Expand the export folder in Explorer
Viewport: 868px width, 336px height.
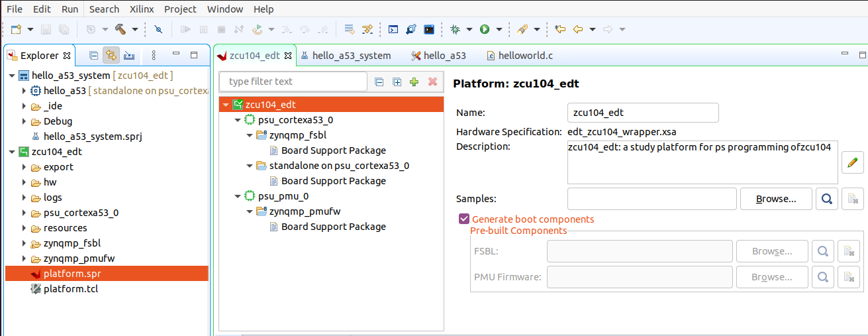(24, 167)
